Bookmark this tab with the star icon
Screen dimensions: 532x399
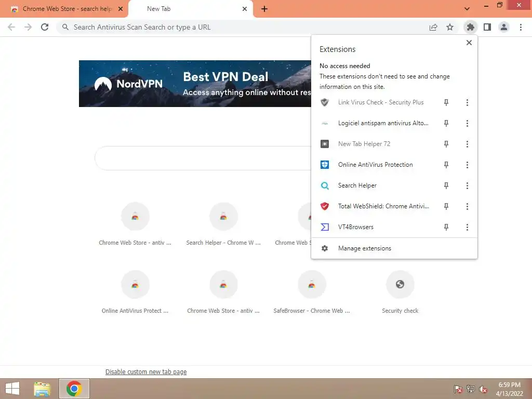click(x=450, y=27)
